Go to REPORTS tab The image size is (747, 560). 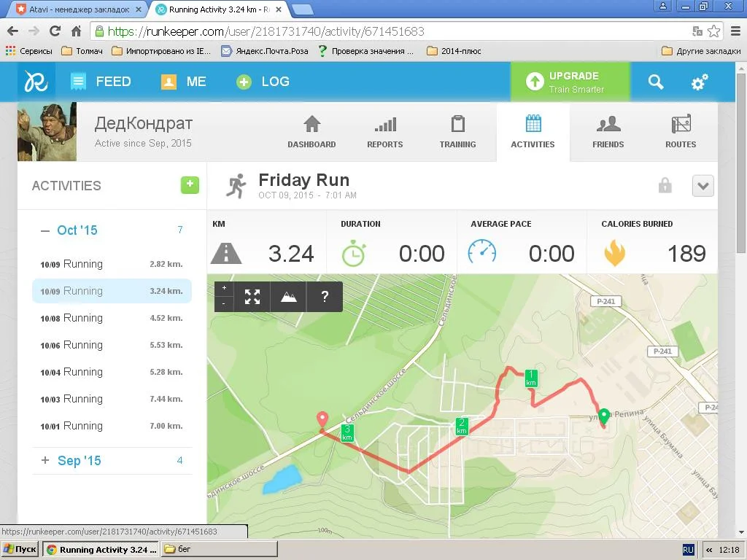tap(385, 132)
